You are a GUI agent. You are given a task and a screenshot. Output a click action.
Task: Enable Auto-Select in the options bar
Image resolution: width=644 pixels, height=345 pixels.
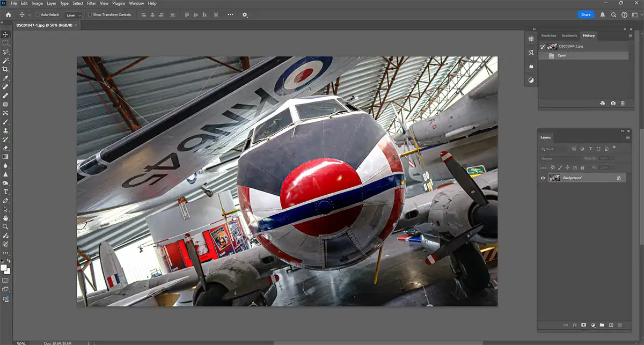[37, 14]
